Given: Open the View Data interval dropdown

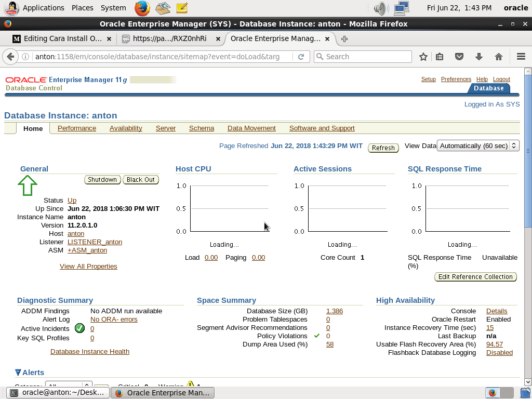Looking at the screenshot, I should pyautogui.click(x=477, y=145).
